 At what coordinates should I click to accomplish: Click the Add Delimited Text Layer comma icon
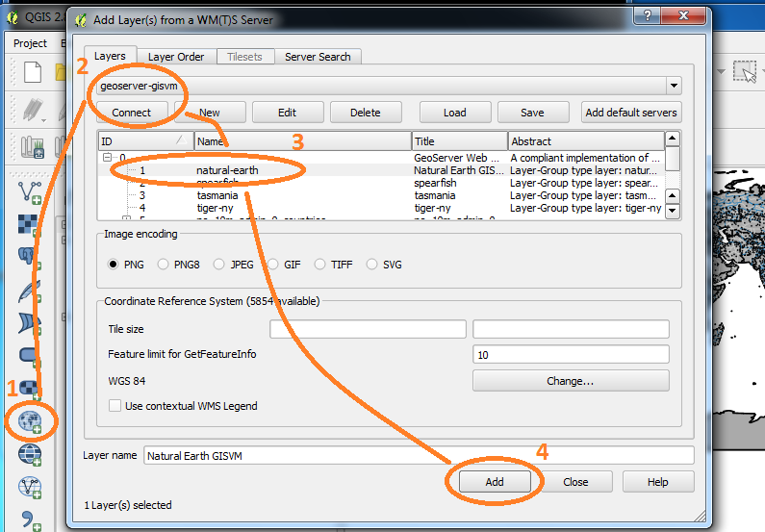(30, 519)
